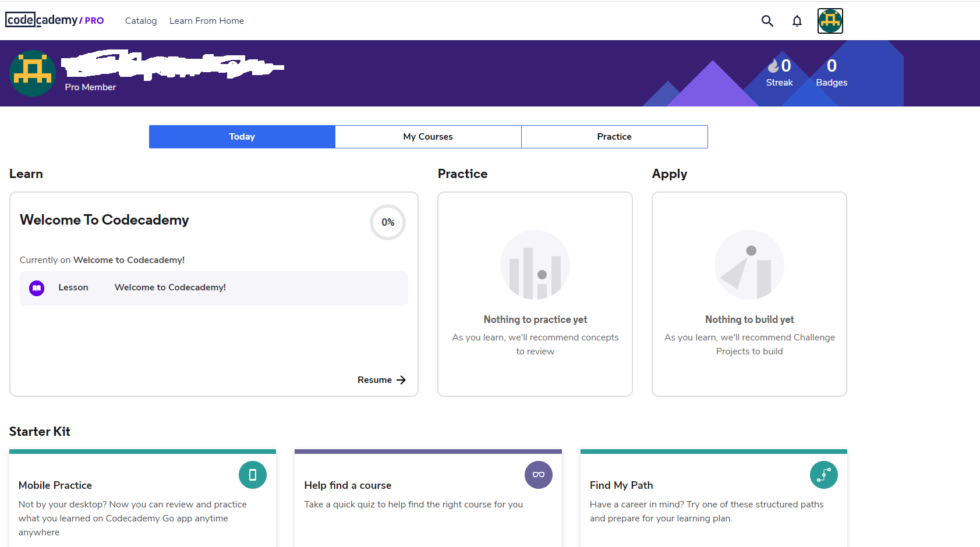Click the large profile avatar in banner
980x547 pixels.
[x=33, y=73]
